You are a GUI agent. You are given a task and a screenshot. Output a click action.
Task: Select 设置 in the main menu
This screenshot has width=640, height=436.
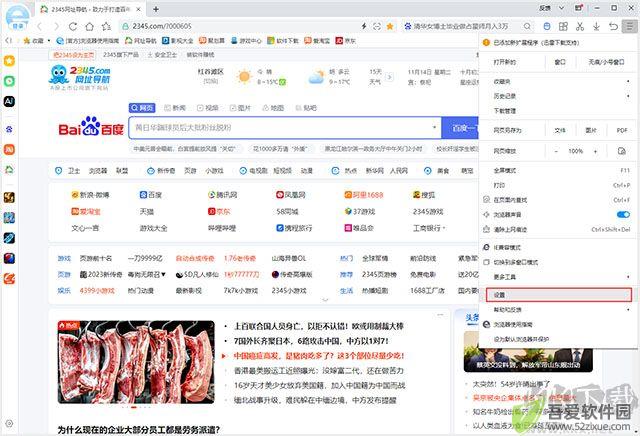click(x=559, y=295)
